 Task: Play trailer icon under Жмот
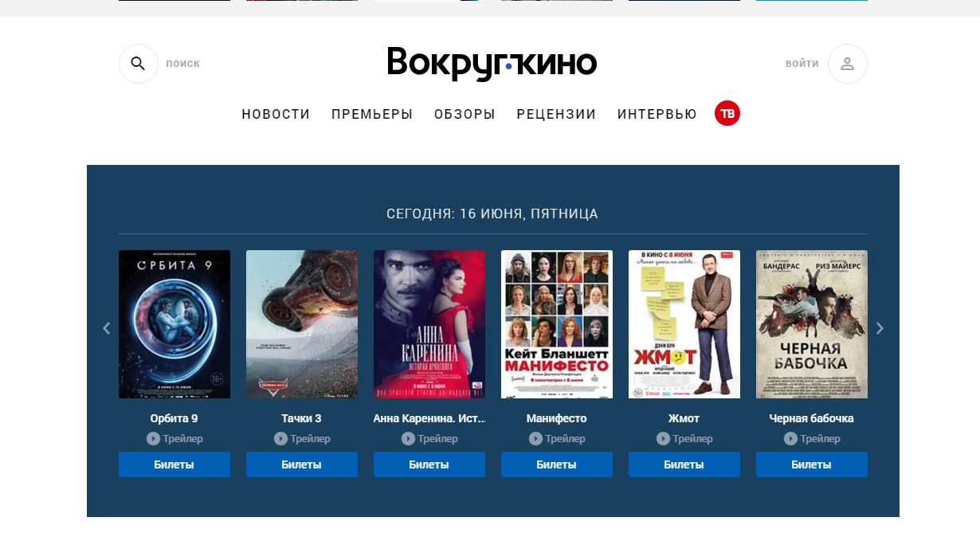coord(663,439)
